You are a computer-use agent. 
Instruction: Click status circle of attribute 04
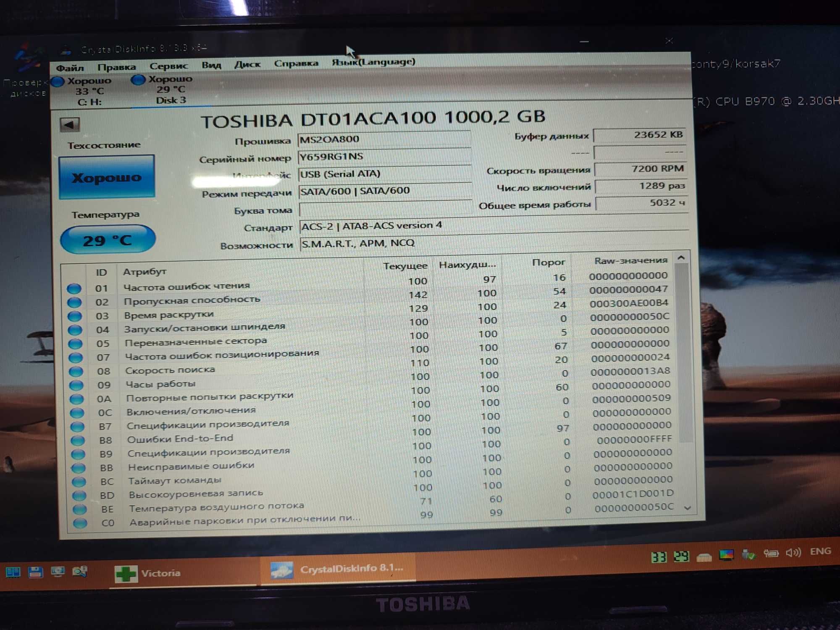(x=75, y=330)
